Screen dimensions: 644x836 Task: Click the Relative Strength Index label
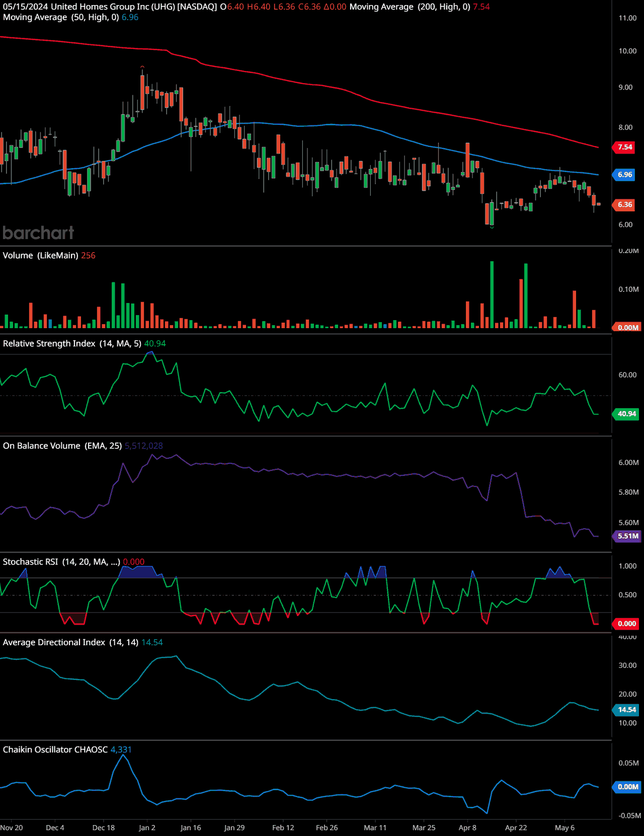[x=72, y=344]
